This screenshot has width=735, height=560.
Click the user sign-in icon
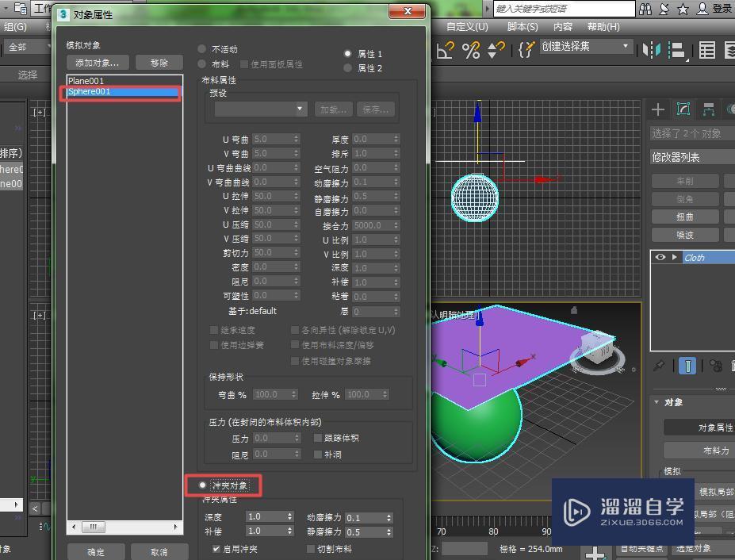tap(702, 9)
